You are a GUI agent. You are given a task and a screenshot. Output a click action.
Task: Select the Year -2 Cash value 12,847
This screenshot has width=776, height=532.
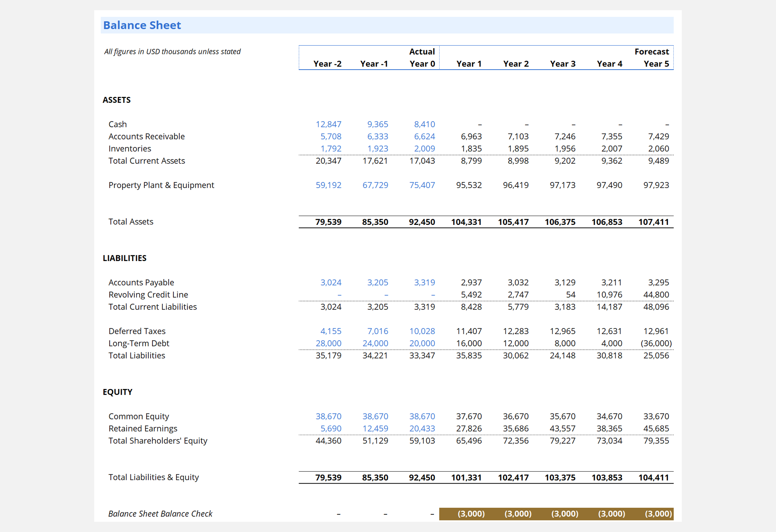pos(328,124)
